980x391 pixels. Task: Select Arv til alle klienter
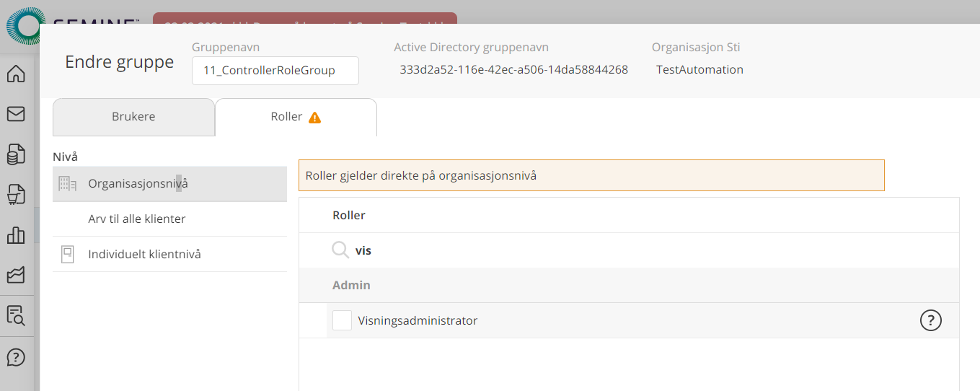137,219
